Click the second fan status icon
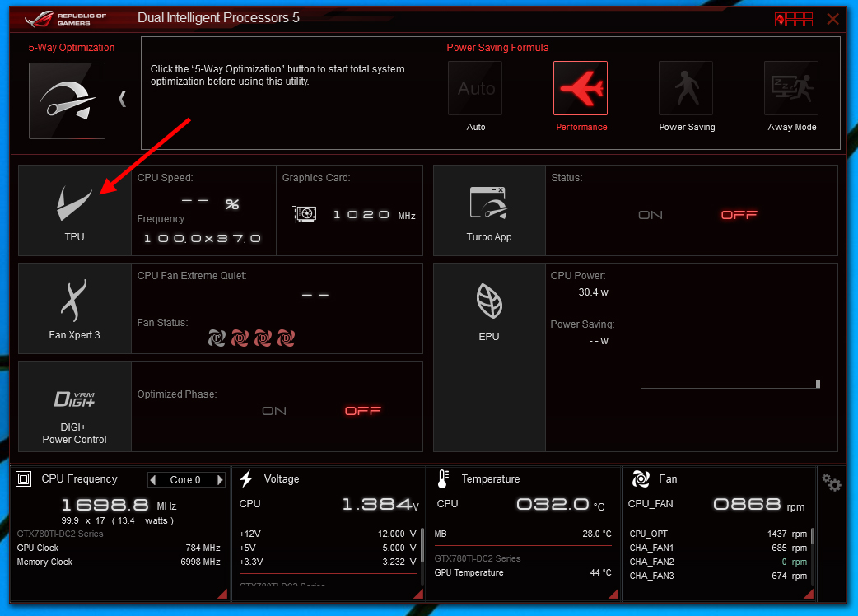 240,338
